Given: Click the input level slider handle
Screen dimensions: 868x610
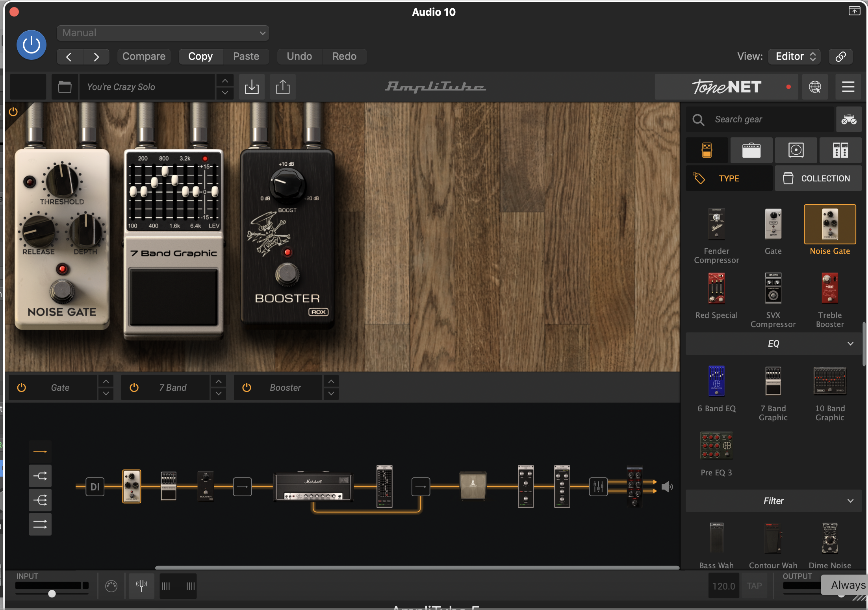Looking at the screenshot, I should click(x=52, y=594).
